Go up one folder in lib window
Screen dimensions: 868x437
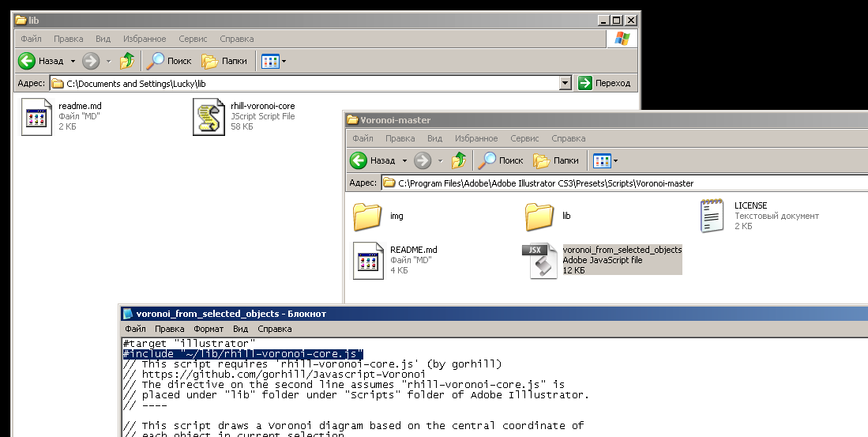tap(127, 61)
